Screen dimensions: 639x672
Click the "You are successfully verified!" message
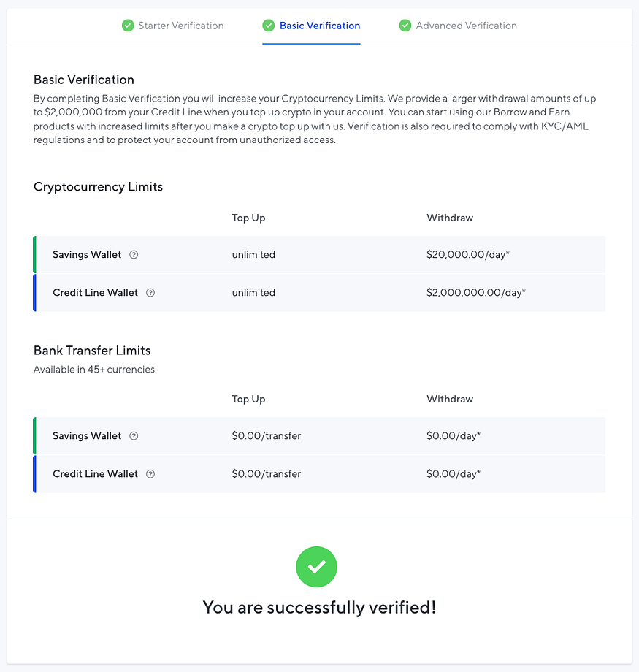point(319,607)
